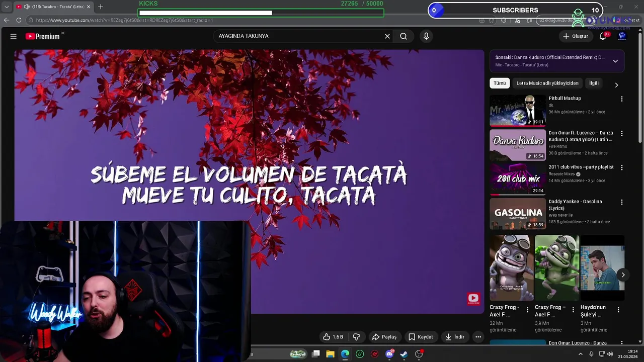Open the 2011 club mix thumbnail

(518, 179)
